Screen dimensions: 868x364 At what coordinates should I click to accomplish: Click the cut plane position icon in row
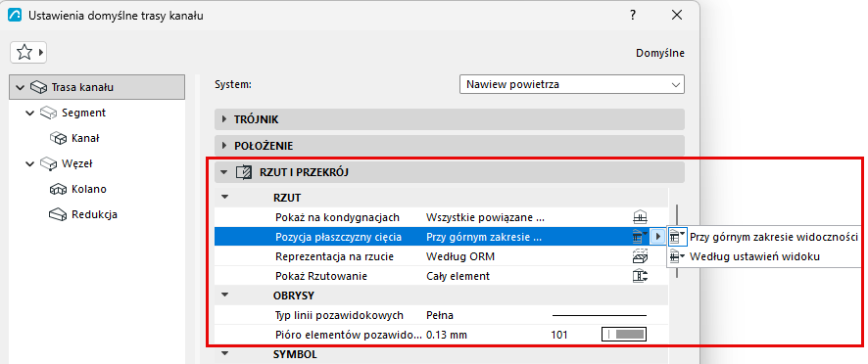click(640, 237)
